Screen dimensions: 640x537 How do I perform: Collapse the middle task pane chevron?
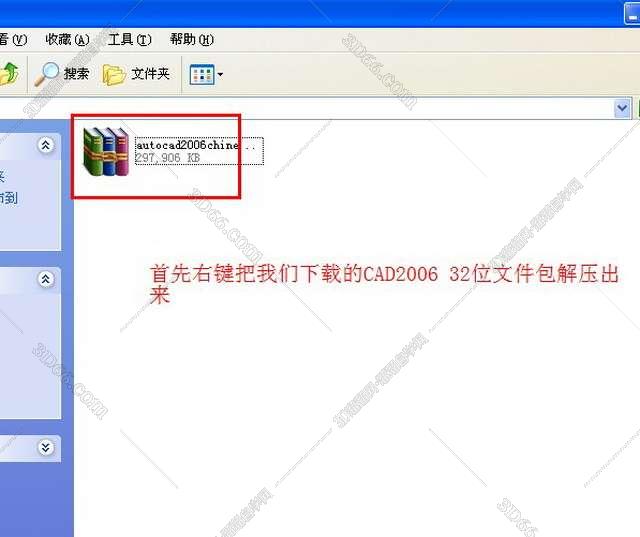click(45, 280)
